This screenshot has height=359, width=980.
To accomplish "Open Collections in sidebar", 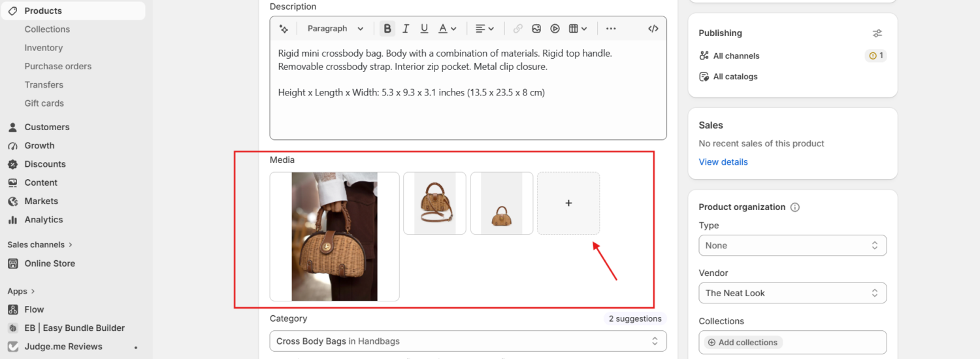I will (47, 29).
